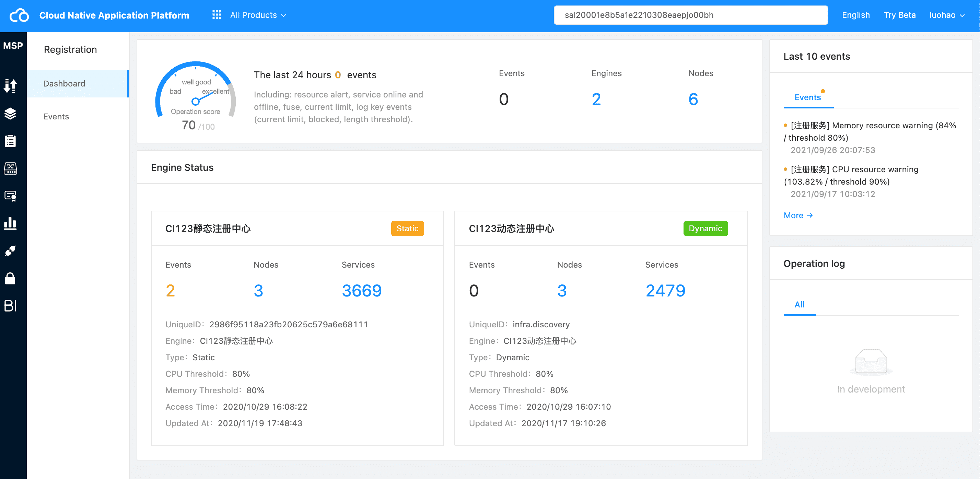
Task: Open the bar chart sidebar icon
Action: click(x=10, y=223)
